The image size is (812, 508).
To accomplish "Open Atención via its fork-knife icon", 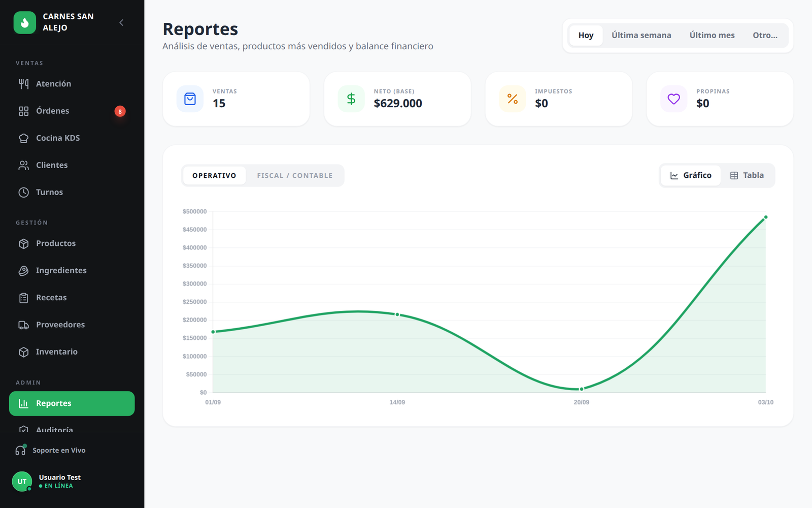I will click(24, 84).
